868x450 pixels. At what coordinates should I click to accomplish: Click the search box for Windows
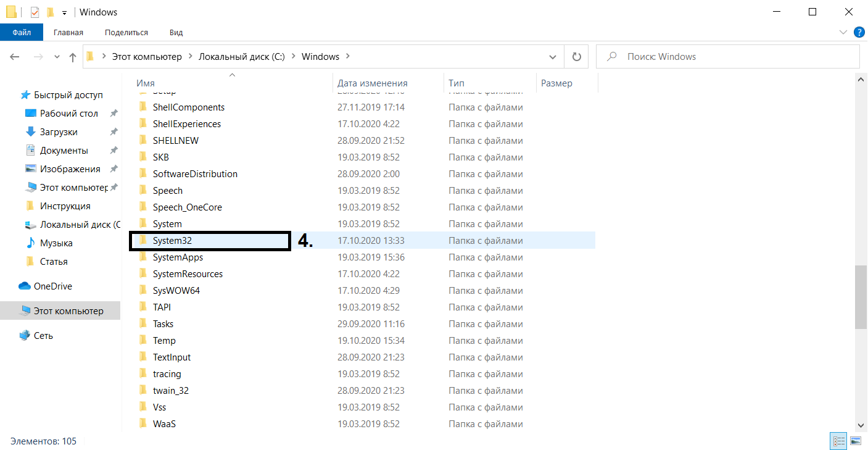(x=728, y=57)
